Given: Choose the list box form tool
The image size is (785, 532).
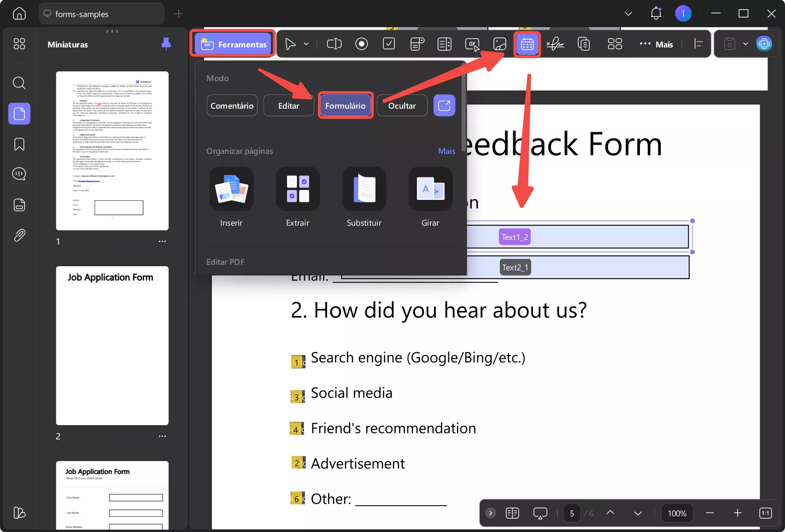Looking at the screenshot, I should click(445, 44).
